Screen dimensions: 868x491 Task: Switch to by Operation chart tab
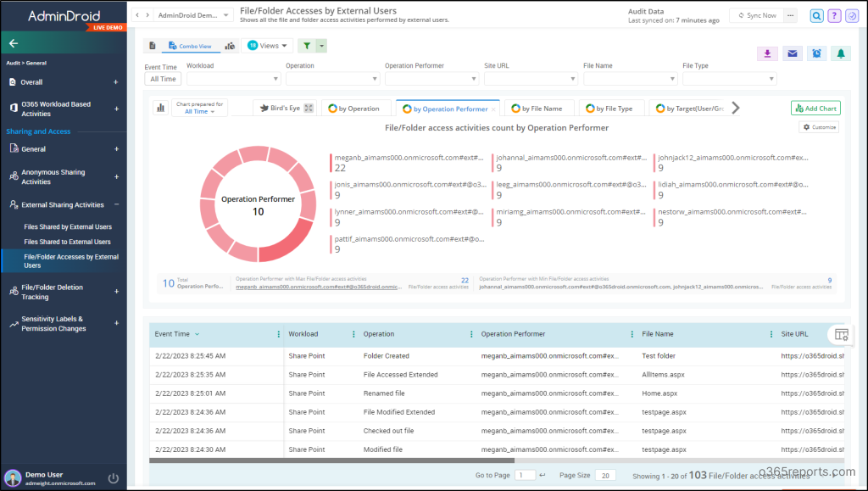354,109
